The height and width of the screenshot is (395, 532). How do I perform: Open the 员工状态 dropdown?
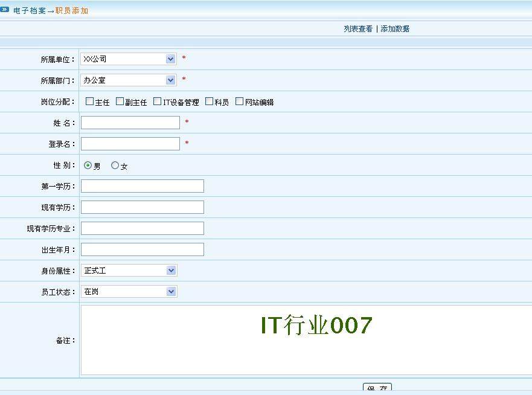tap(129, 292)
